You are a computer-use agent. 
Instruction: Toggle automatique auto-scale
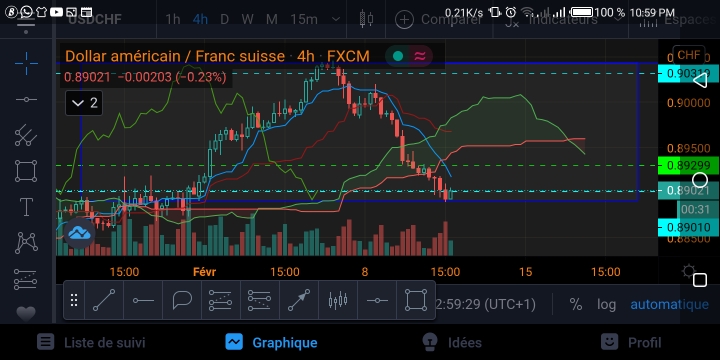[x=669, y=304]
